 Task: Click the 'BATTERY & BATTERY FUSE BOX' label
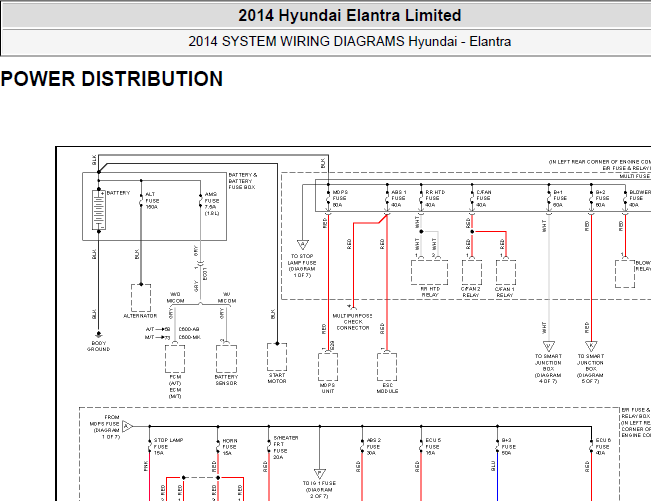point(243,181)
